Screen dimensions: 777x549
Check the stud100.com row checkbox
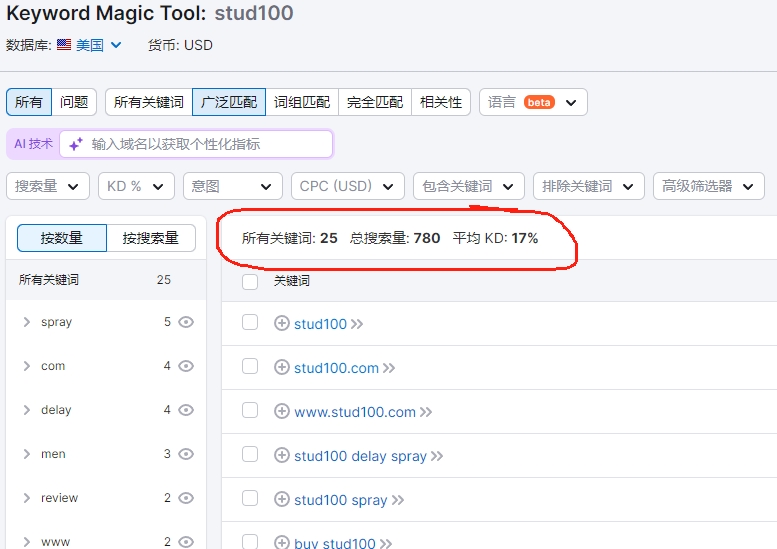pos(250,367)
